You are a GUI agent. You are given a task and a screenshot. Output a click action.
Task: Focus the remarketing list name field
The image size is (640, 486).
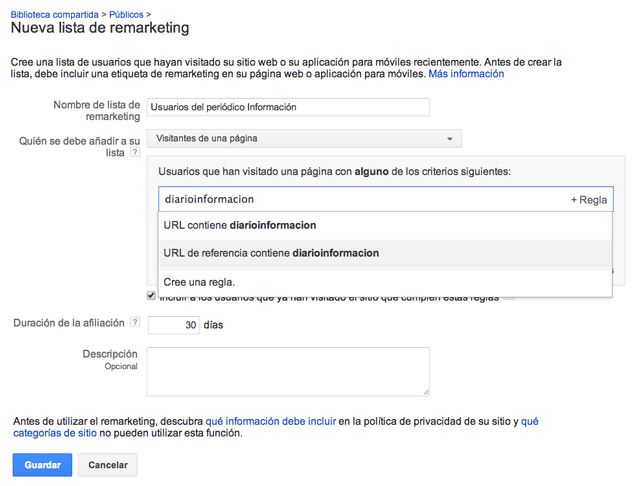(x=288, y=107)
